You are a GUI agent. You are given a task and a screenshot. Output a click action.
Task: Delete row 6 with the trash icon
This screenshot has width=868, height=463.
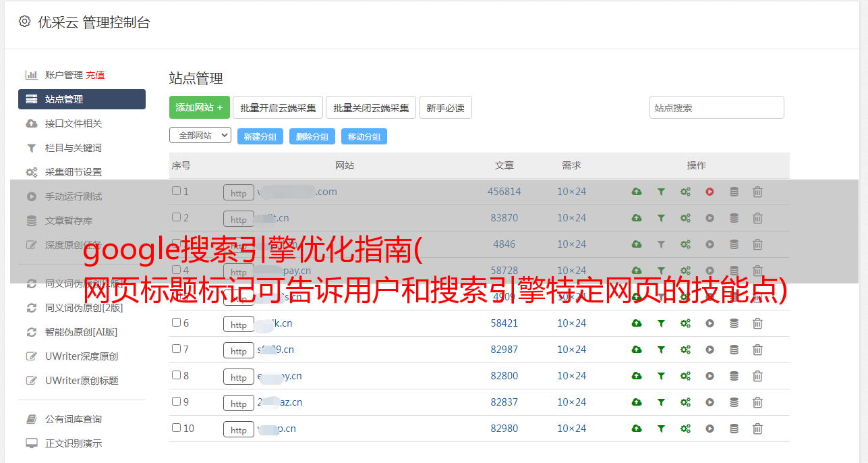click(757, 323)
